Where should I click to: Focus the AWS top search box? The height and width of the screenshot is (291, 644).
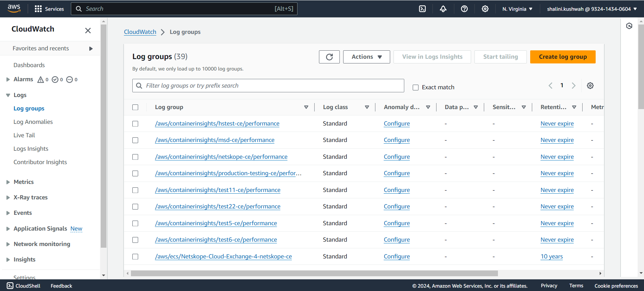click(x=184, y=9)
